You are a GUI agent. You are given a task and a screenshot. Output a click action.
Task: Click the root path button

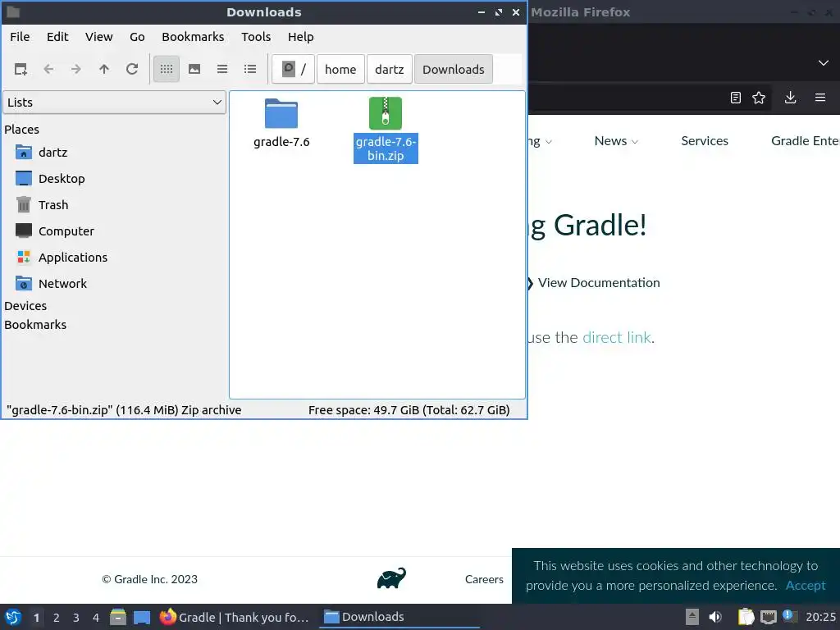pyautogui.click(x=293, y=69)
